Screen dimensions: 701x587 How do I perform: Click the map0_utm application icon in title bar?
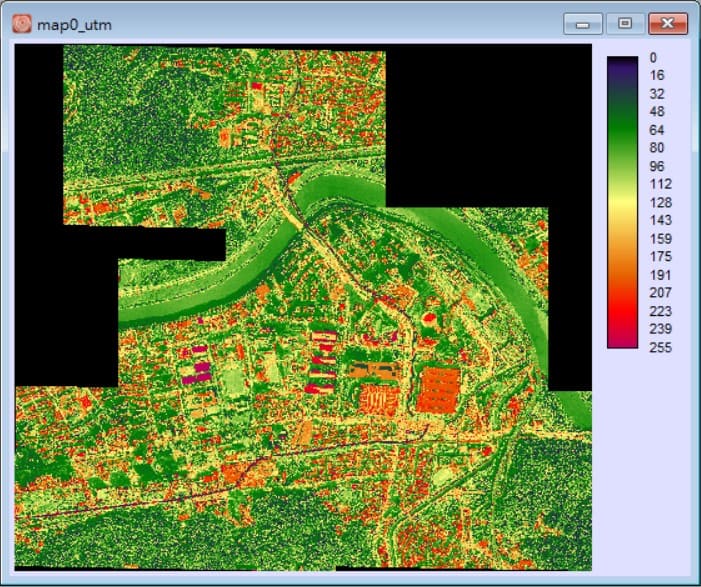21,22
